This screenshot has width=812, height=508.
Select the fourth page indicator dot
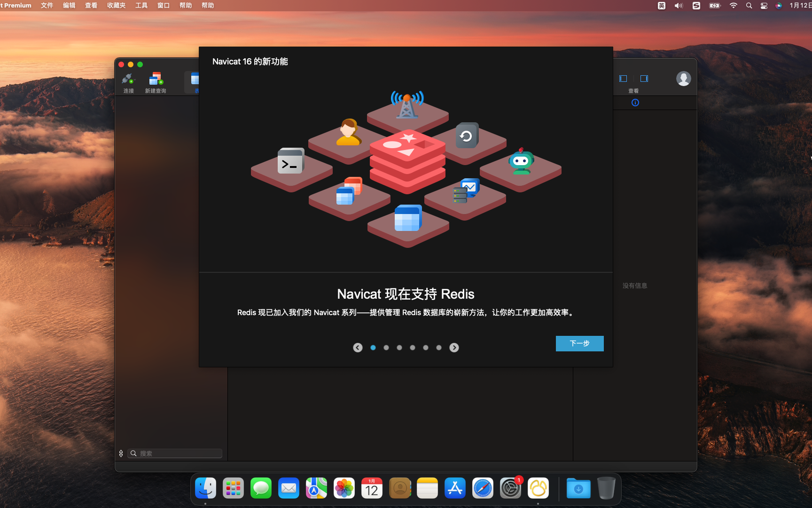coord(413,348)
